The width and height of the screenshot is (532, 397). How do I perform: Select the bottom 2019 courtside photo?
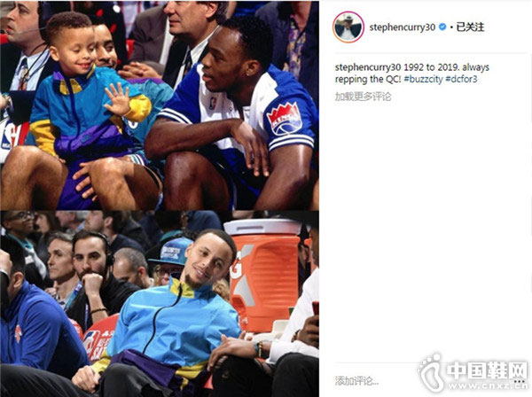tap(160, 303)
